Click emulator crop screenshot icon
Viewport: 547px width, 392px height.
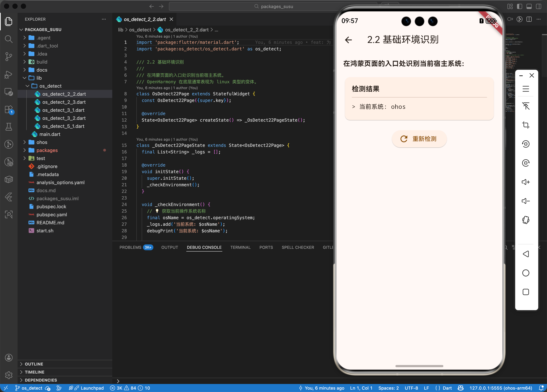coord(526,125)
